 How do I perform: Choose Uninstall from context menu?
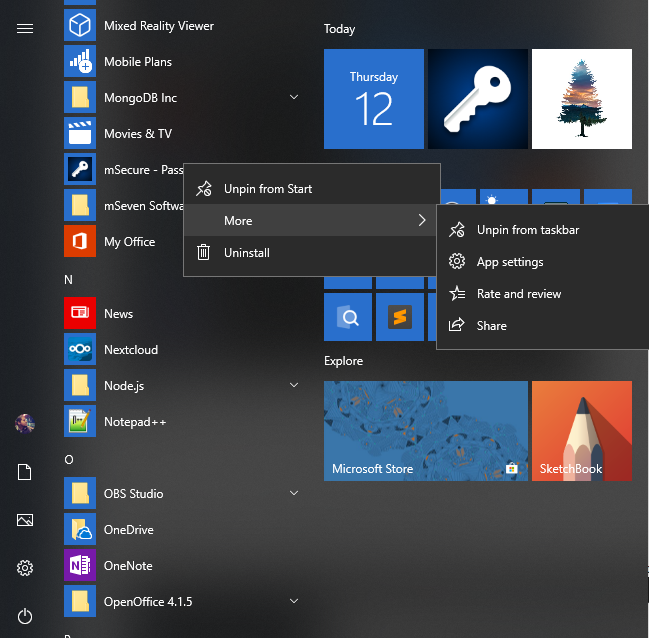[x=312, y=253]
